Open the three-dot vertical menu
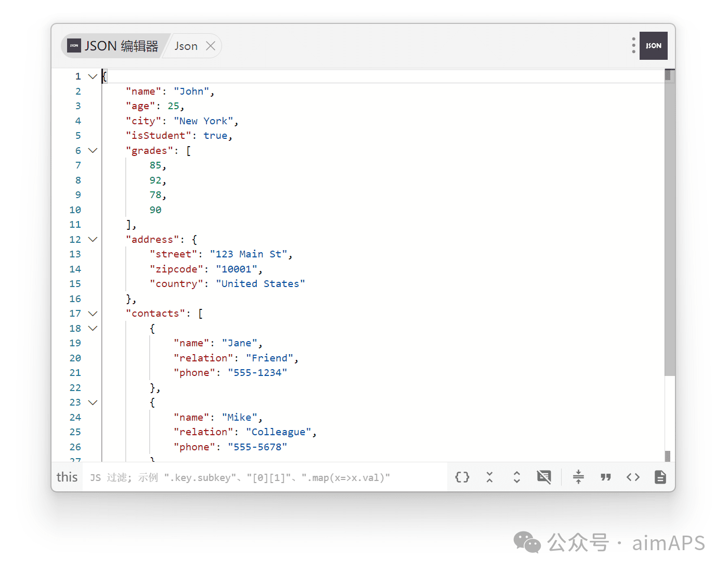 coord(633,45)
